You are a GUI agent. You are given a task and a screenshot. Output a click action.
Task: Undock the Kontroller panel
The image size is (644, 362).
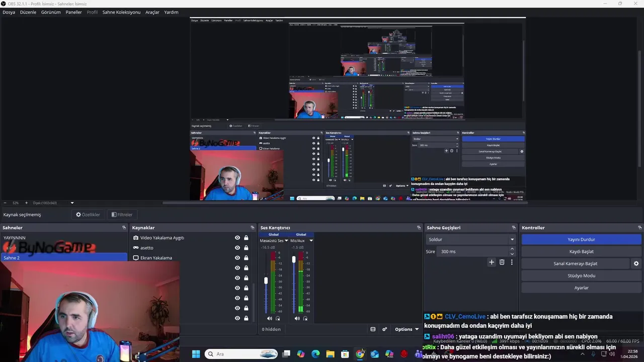click(x=639, y=228)
